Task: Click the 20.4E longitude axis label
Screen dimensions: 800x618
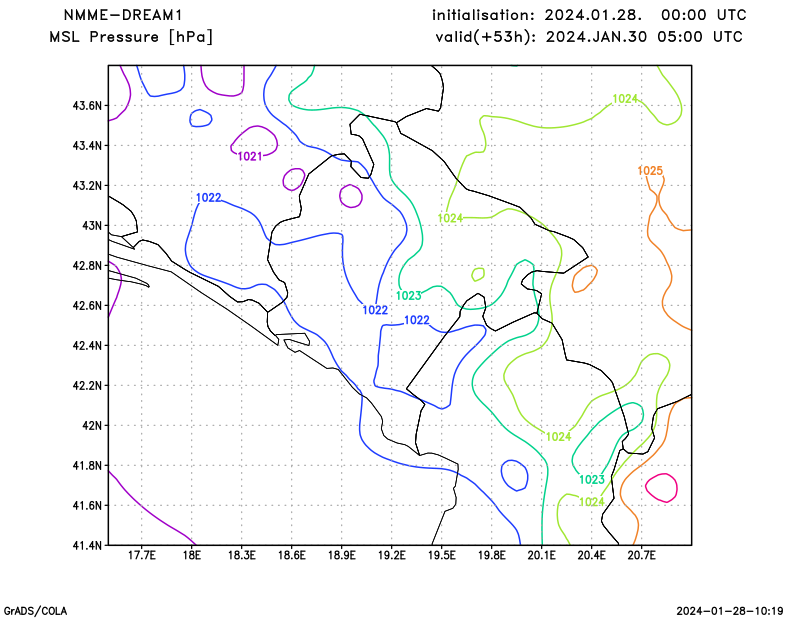Action: 591,555
